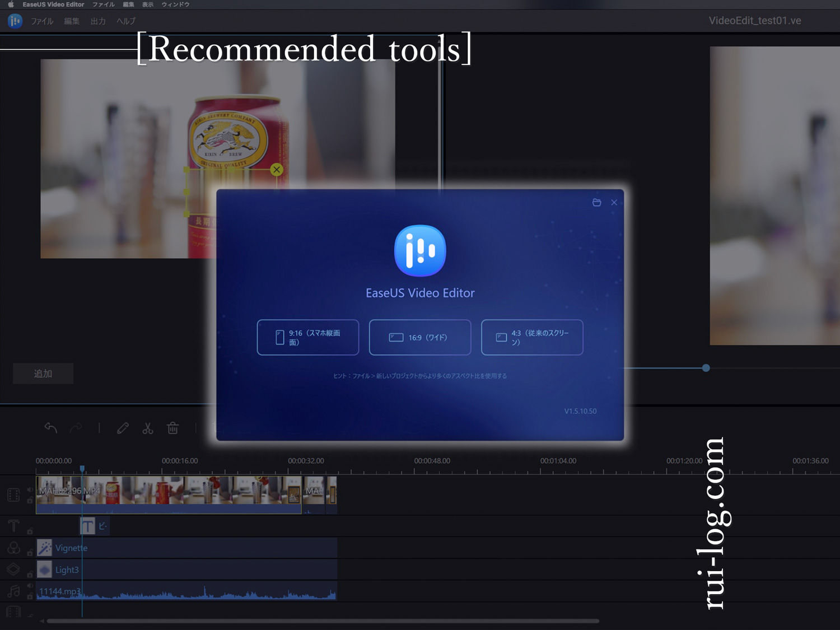Click the bottom picture-in-picture track film icon
Screen dimensions: 840x630
click(x=13, y=612)
